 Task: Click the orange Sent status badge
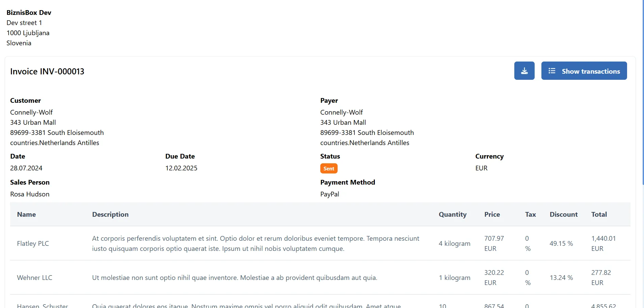coord(328,168)
